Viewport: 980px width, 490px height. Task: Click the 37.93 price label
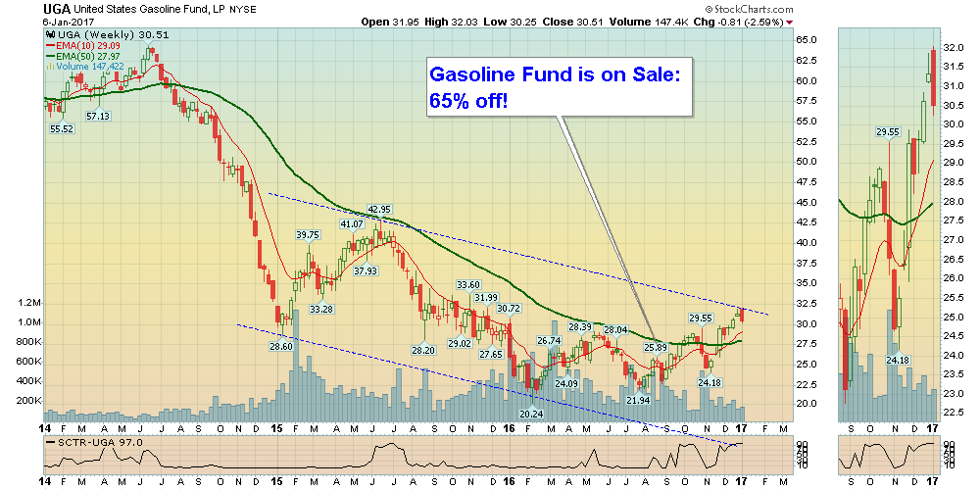point(365,270)
